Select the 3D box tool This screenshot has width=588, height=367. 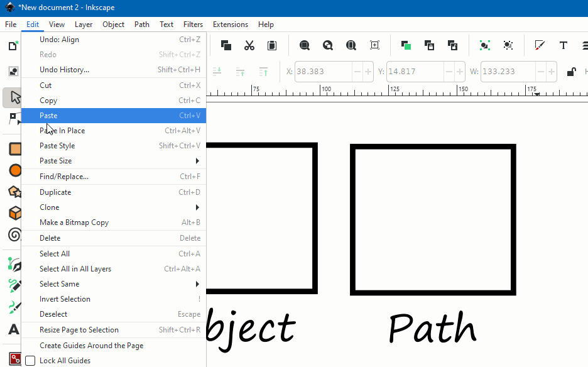pos(14,213)
